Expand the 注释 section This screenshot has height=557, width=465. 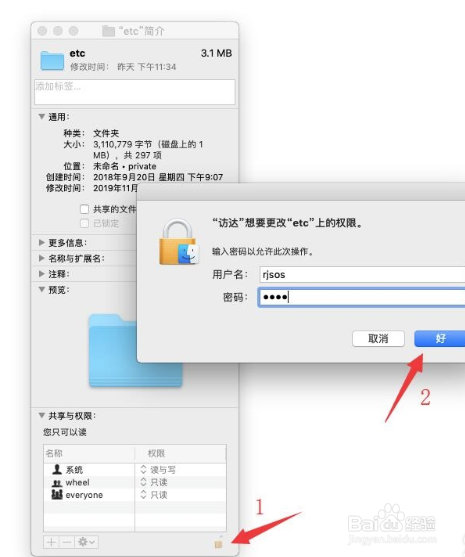42,274
